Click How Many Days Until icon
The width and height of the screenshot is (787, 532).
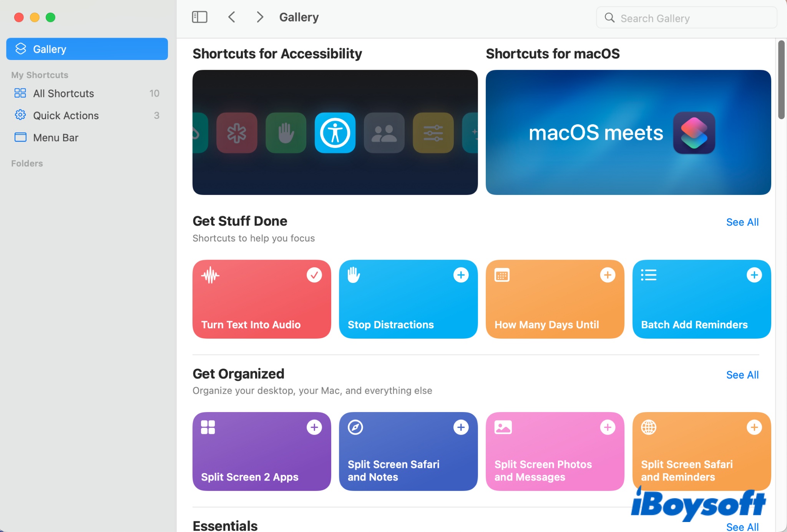[x=502, y=274]
